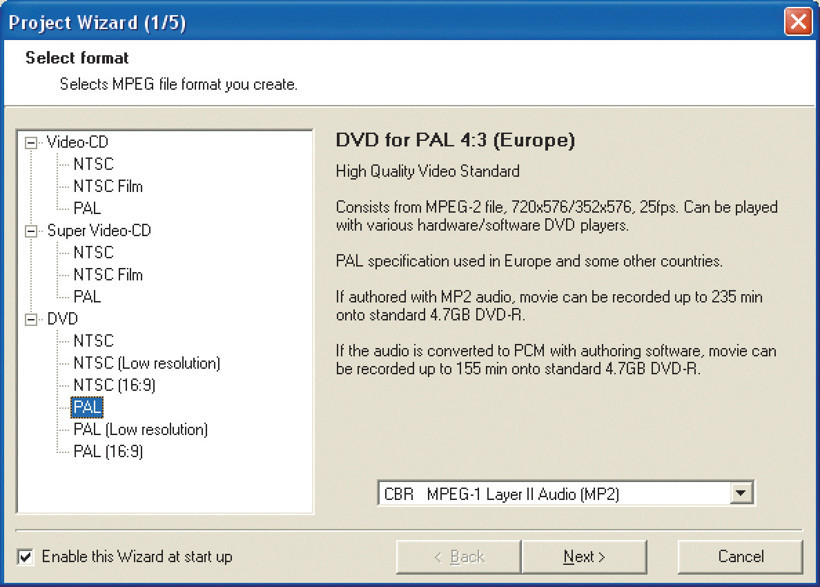Select PAL under Super Video-CD
This screenshot has width=820, height=587.
87,297
